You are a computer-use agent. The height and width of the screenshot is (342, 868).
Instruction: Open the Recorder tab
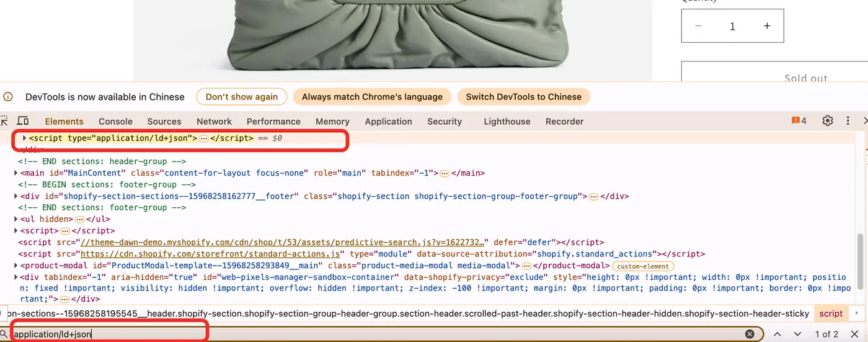564,122
